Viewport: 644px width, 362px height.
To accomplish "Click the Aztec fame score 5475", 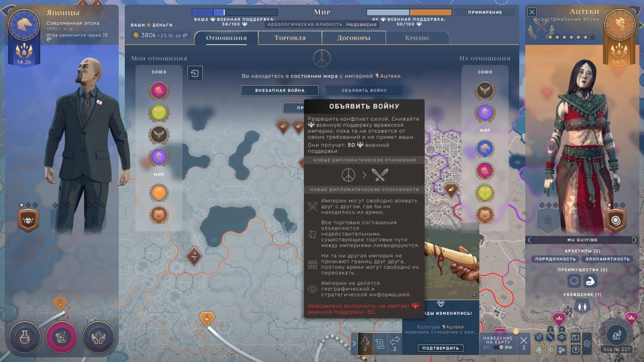I will [619, 62].
